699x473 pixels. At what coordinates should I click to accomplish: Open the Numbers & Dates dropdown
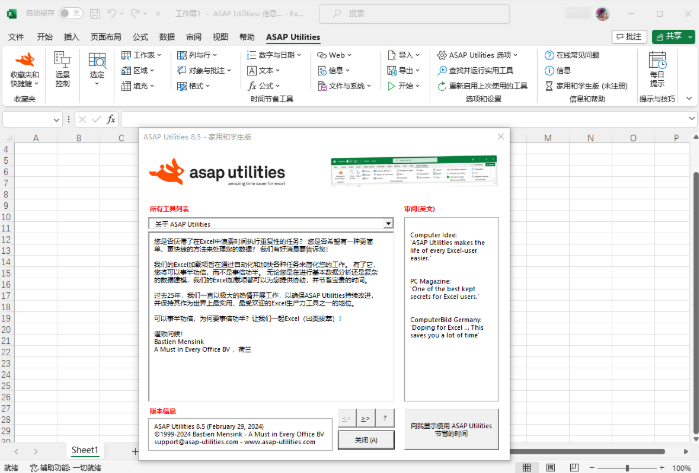[274, 55]
